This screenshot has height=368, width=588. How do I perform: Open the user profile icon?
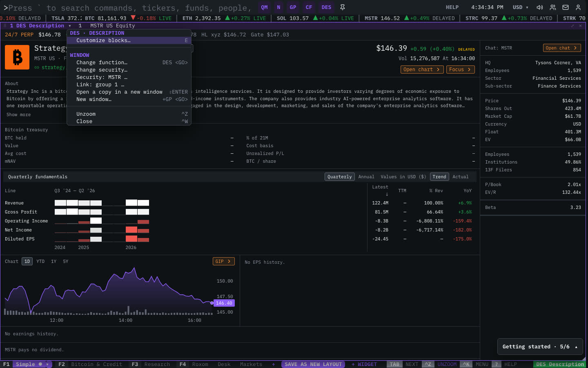(578, 7)
